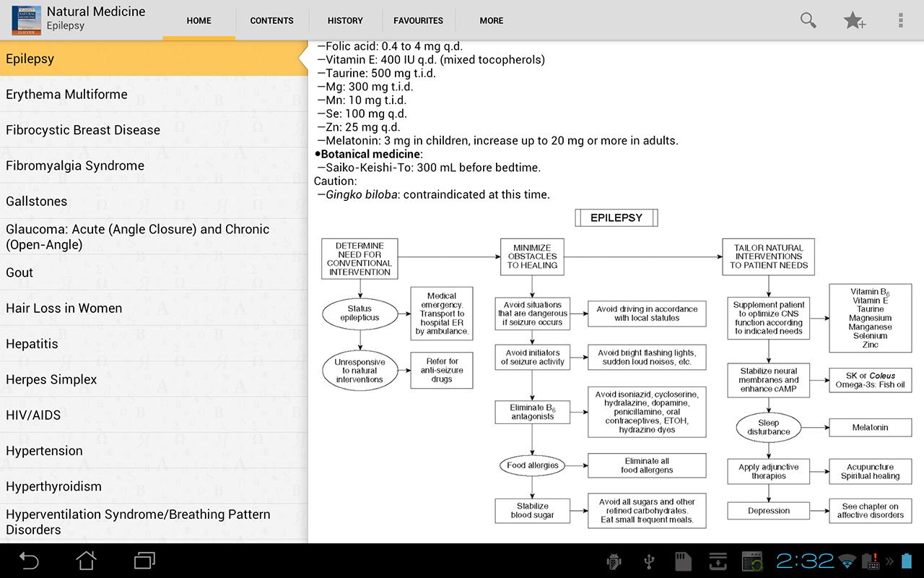Tap the USB connection status icon
The height and width of the screenshot is (578, 924).
pyautogui.click(x=649, y=561)
